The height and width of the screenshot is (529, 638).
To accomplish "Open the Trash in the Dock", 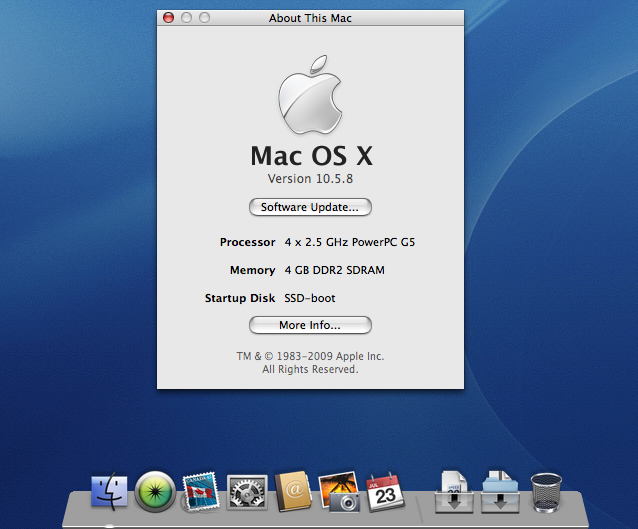I will click(x=546, y=492).
